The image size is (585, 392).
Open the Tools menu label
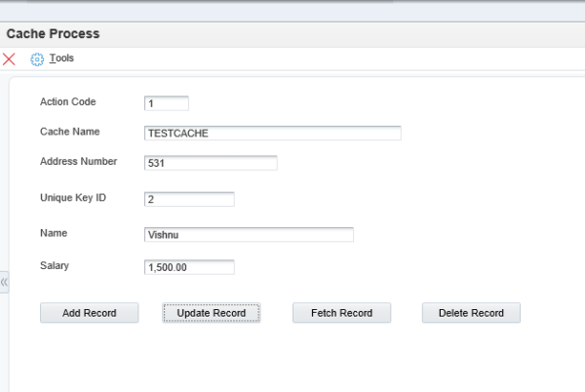click(61, 59)
